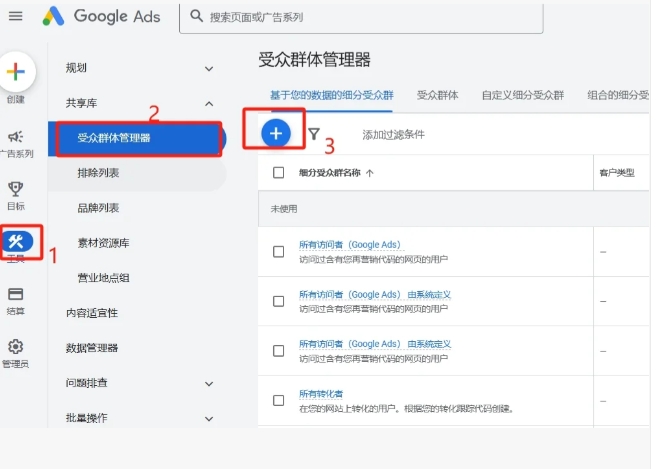Viewport: 656px width, 469px height.
Task: Click the 细分受众群名称 column header
Action: pyautogui.click(x=330, y=173)
